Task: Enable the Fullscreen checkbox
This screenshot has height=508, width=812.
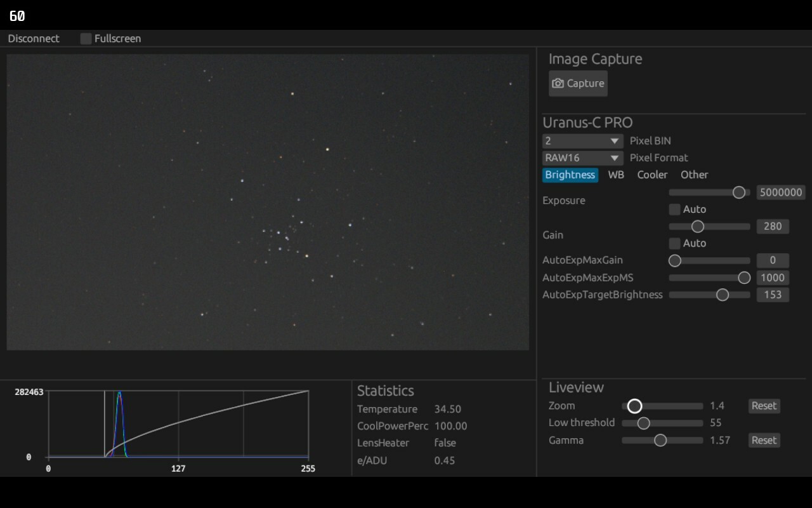Action: click(85, 38)
